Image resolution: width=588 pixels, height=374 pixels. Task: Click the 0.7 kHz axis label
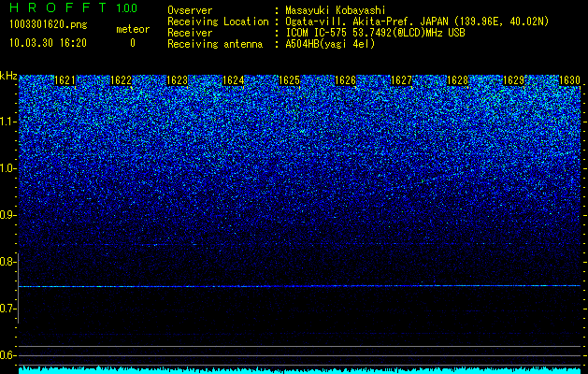click(7, 309)
